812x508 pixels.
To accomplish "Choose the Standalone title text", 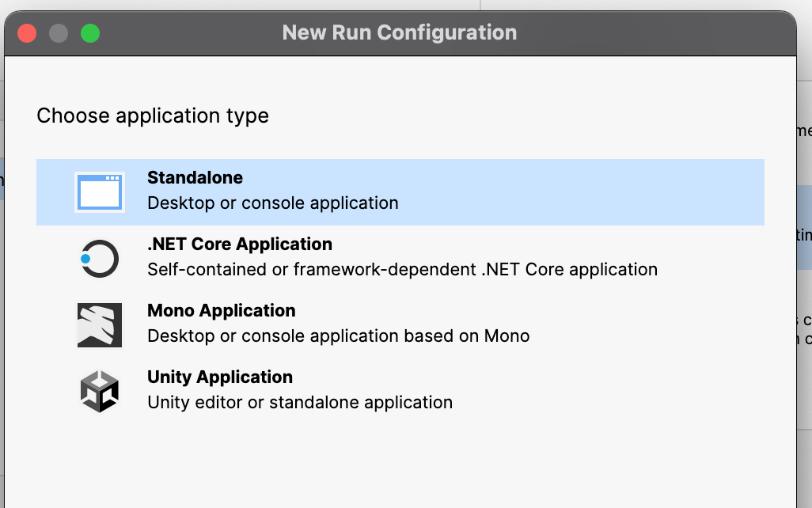I will tap(195, 177).
